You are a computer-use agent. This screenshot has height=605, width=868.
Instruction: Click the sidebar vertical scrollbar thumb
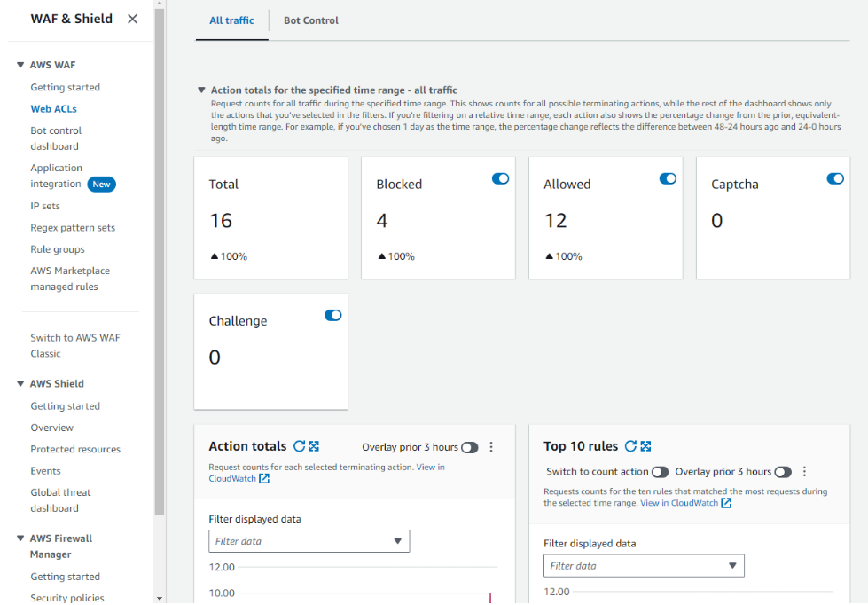(x=160, y=262)
